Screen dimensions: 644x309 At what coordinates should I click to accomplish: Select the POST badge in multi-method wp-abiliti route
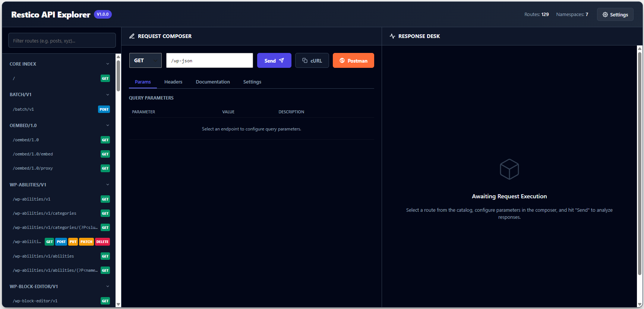(61, 242)
